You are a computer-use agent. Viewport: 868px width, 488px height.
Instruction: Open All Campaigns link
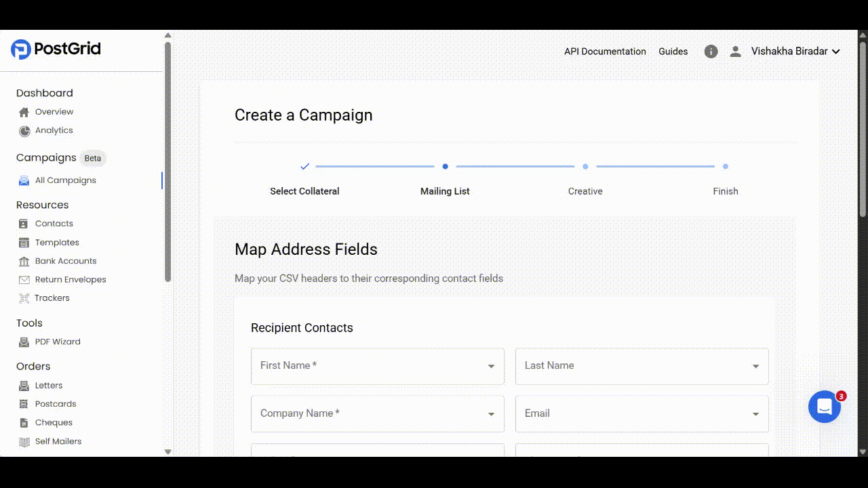[66, 180]
